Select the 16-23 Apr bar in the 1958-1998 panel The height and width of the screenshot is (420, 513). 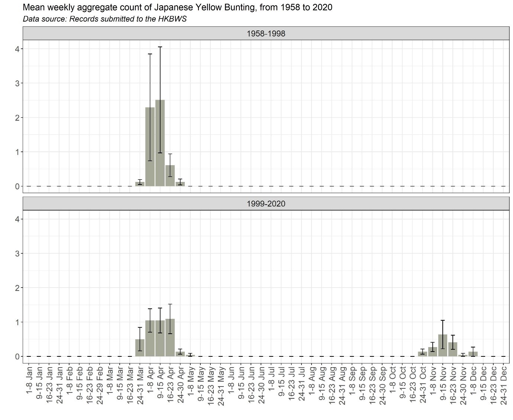170,176
